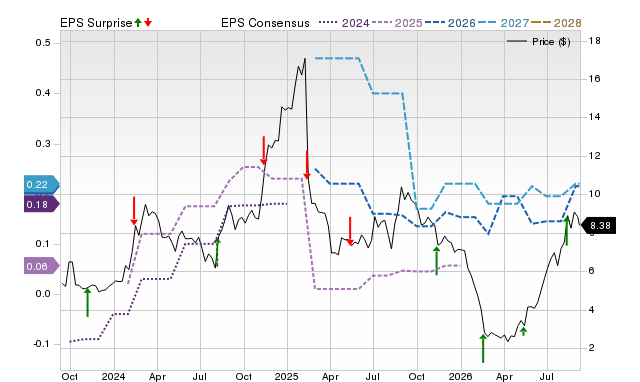Click the 0.5 label on the EPS axis
The width and height of the screenshot is (640, 382).
point(42,43)
